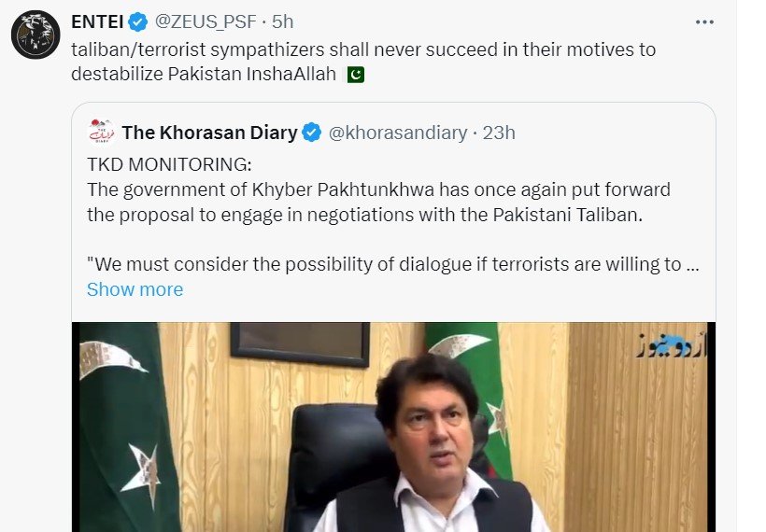Viewport: 766px width, 532px height.
Task: Click the trailing ellipsis in quoted text
Action: click(692, 264)
